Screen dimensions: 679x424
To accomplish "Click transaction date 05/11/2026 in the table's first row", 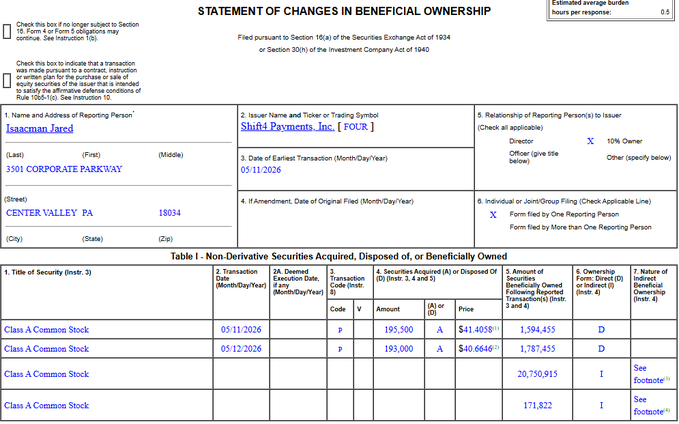I will 241,330.
